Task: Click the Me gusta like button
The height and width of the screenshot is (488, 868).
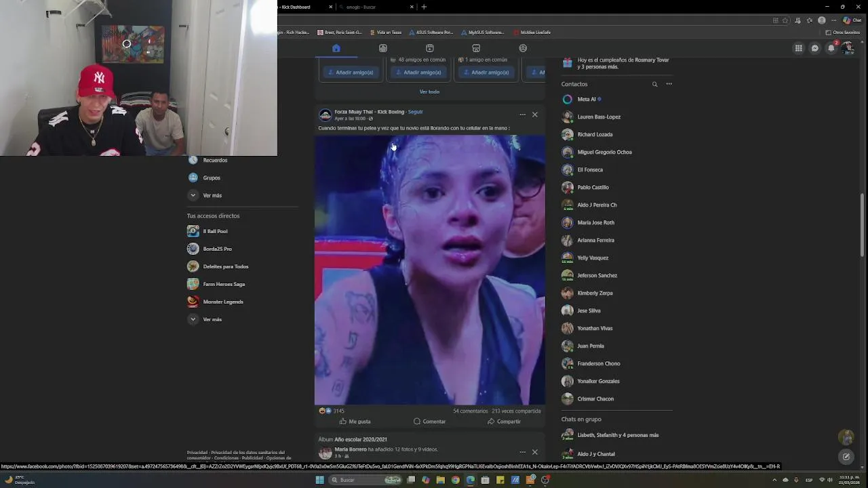Action: coord(355,422)
